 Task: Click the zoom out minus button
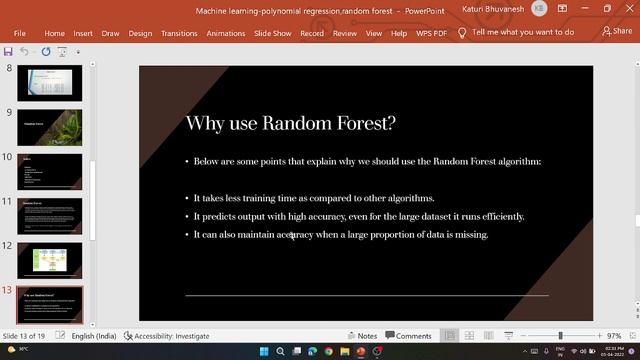(523, 336)
